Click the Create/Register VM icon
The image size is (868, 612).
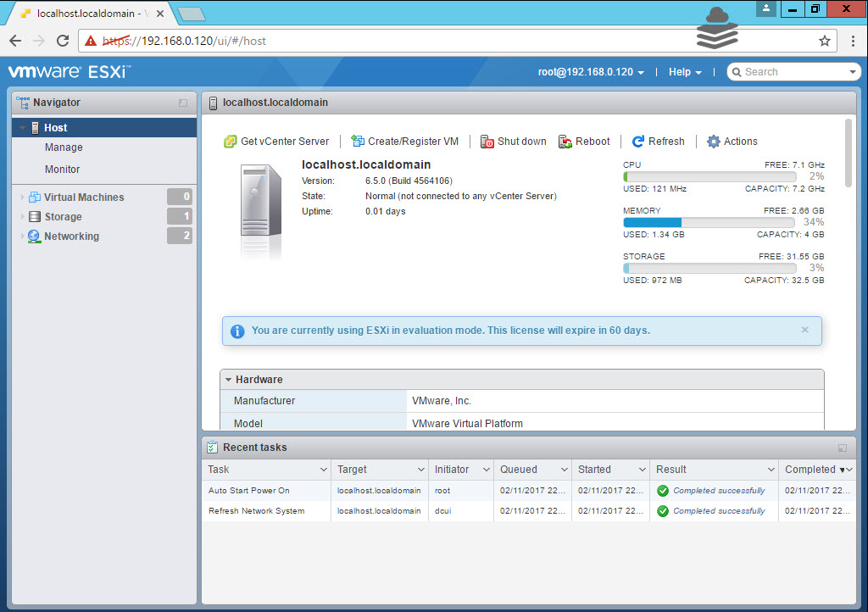click(358, 142)
